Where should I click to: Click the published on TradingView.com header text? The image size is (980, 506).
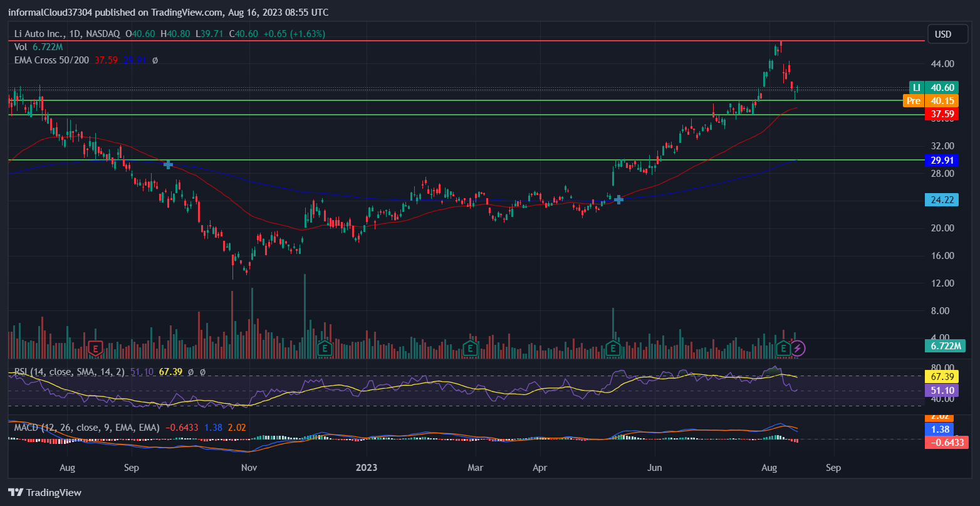coord(168,13)
